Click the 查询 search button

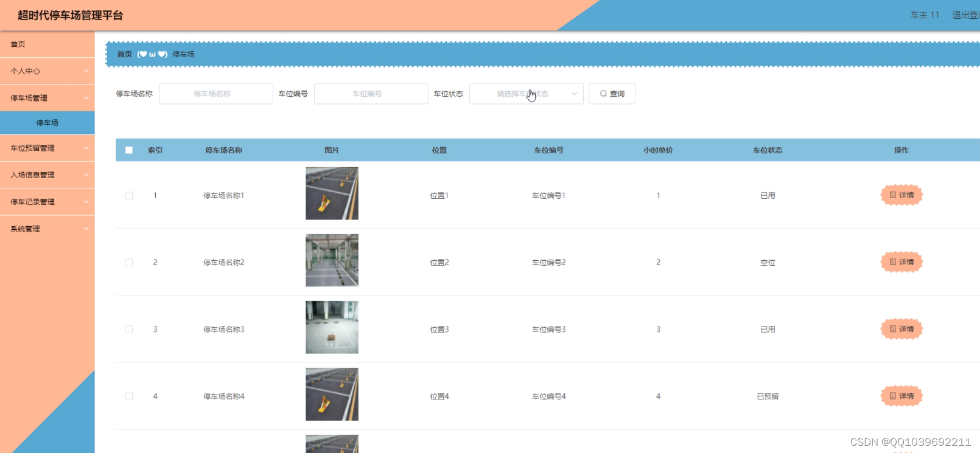[x=612, y=94]
